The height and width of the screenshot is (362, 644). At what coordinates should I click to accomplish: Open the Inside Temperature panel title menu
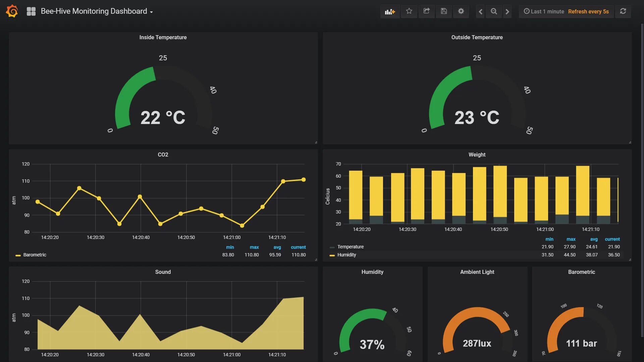[x=163, y=38]
